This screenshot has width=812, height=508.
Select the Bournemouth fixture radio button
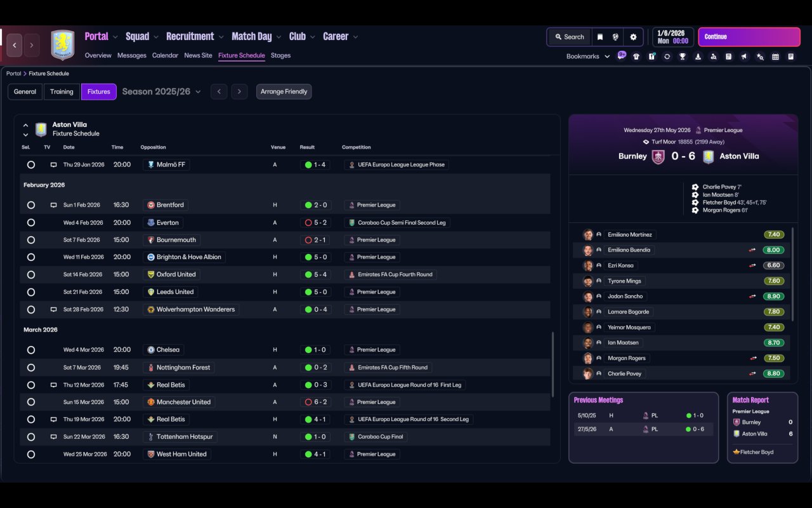coord(31,240)
